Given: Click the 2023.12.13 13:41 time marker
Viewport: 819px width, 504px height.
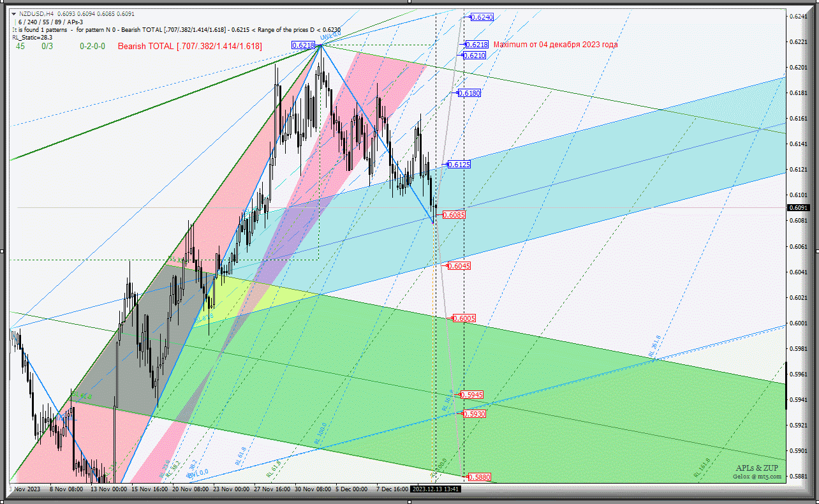Looking at the screenshot, I should coord(436,489).
